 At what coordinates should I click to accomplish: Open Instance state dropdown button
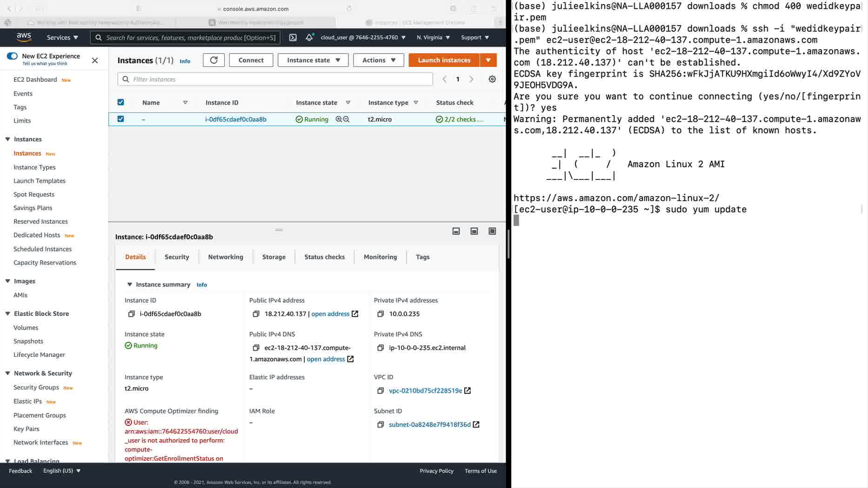click(x=313, y=60)
